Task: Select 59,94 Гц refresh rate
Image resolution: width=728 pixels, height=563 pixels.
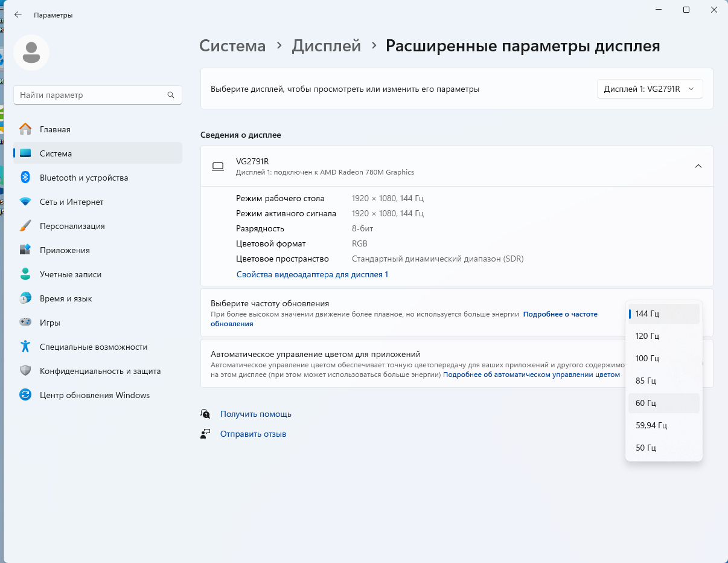Action: (664, 425)
